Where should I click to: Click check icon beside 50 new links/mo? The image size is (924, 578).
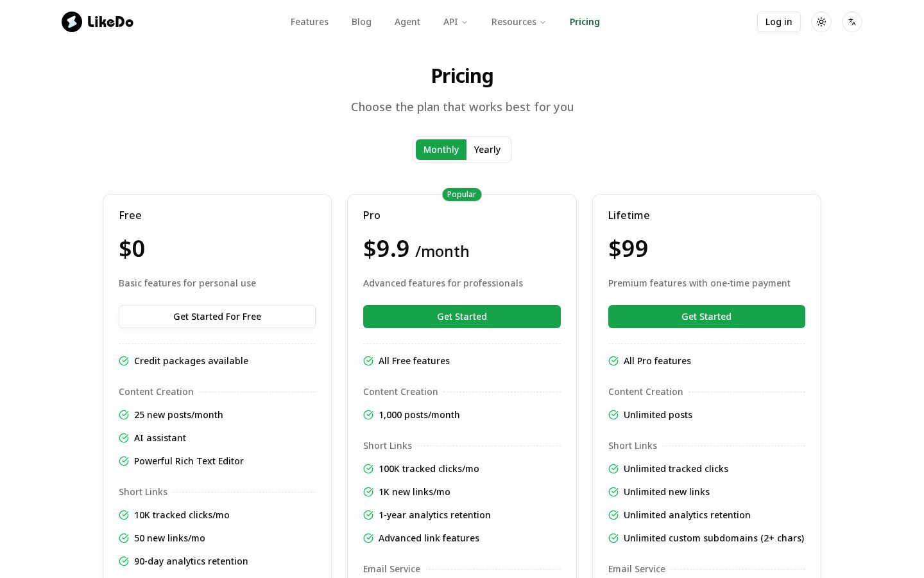point(124,538)
